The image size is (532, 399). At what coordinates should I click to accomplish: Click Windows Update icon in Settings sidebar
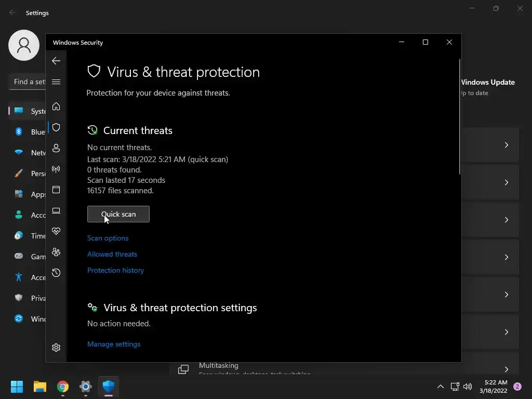coord(19,318)
